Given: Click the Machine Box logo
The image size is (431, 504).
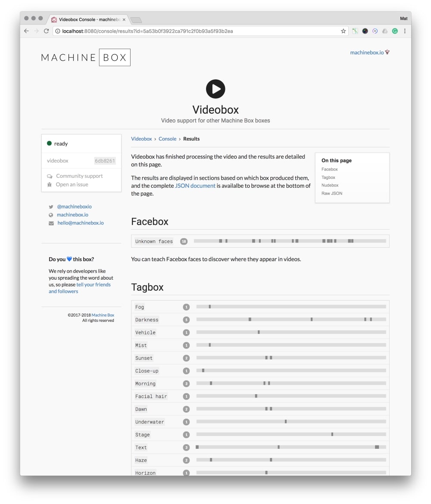Looking at the screenshot, I should pos(86,57).
